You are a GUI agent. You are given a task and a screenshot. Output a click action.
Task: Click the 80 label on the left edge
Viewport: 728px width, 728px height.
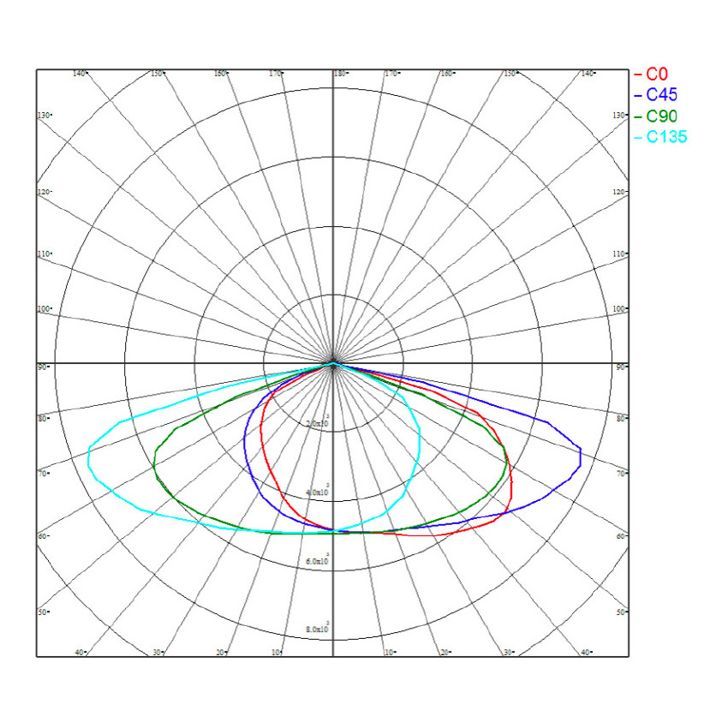(42, 418)
